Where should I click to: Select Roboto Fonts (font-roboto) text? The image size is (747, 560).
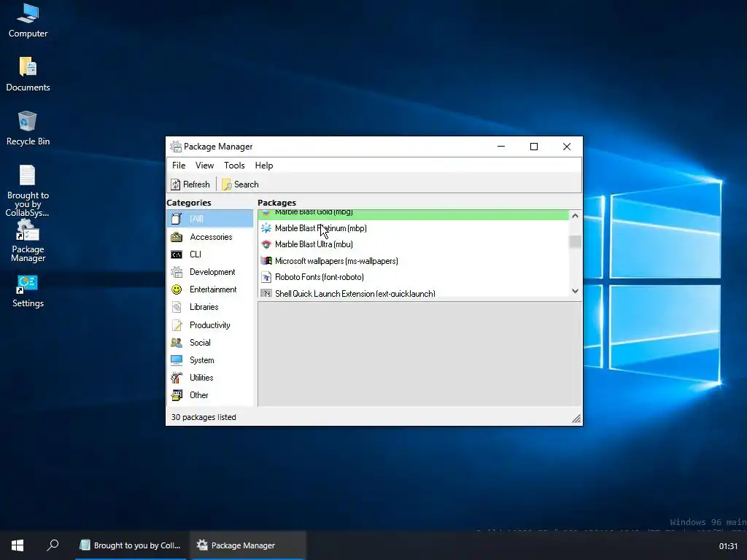coord(320,277)
